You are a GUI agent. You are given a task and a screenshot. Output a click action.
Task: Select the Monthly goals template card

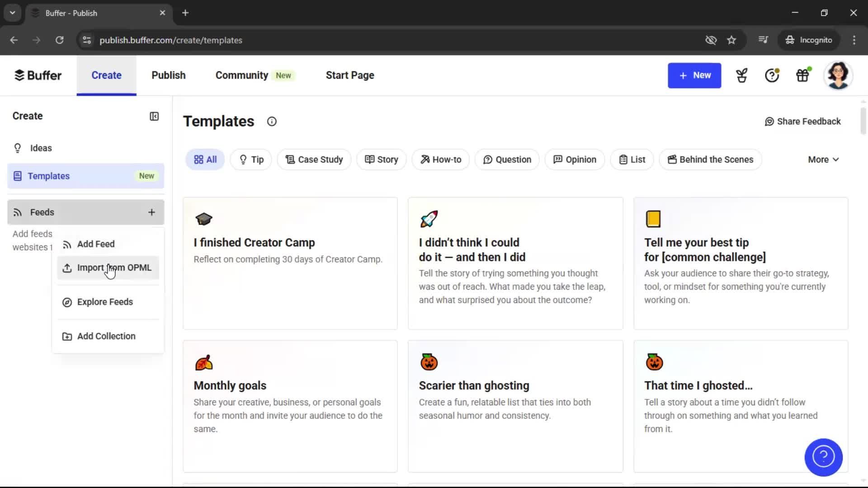pos(289,406)
